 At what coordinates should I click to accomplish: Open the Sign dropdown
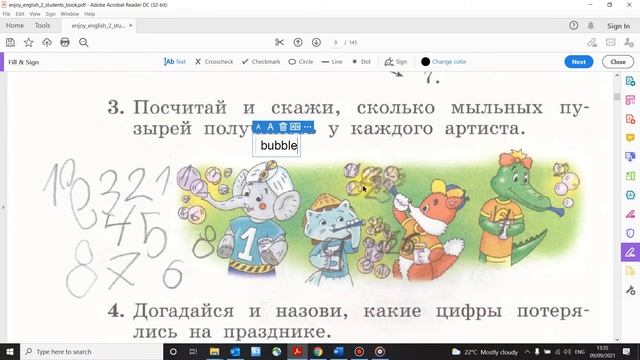(396, 62)
